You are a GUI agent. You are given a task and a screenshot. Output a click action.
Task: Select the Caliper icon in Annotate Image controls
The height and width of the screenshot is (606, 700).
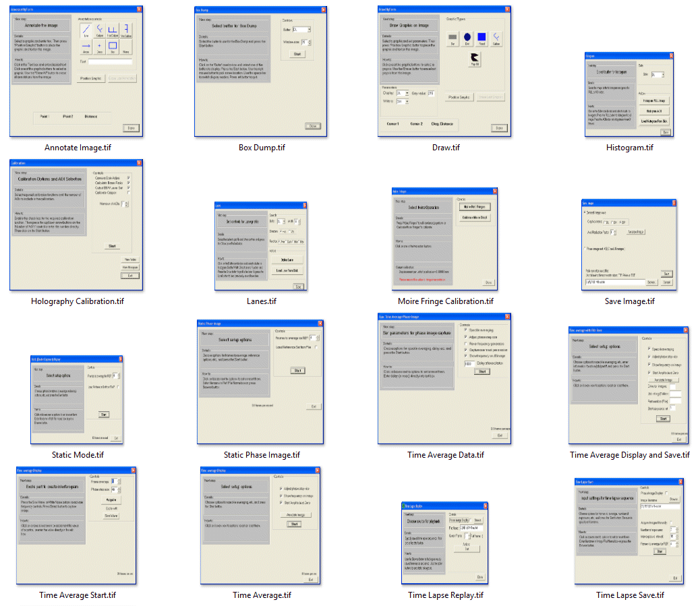point(99,29)
